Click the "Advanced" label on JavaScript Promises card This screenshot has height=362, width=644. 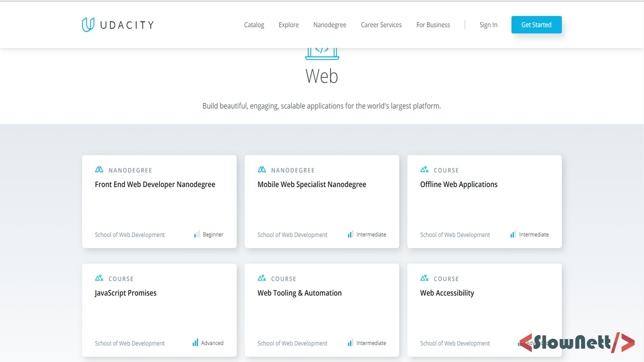212,343
